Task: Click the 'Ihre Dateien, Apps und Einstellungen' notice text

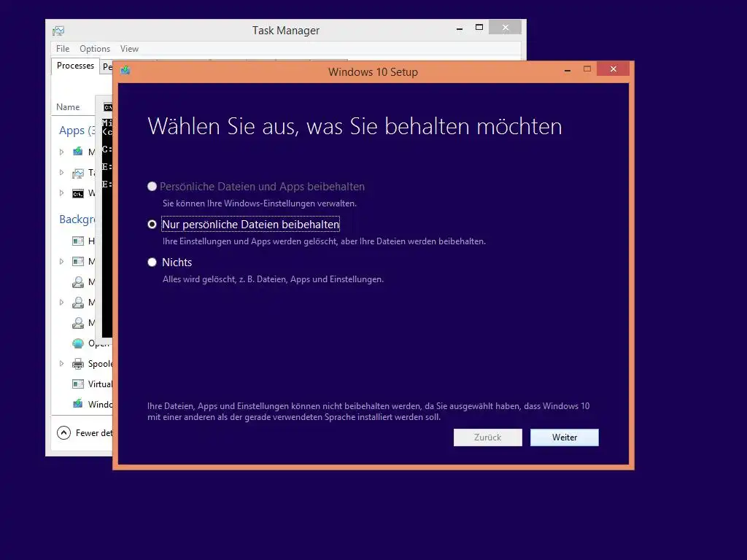Action: pyautogui.click(x=368, y=411)
